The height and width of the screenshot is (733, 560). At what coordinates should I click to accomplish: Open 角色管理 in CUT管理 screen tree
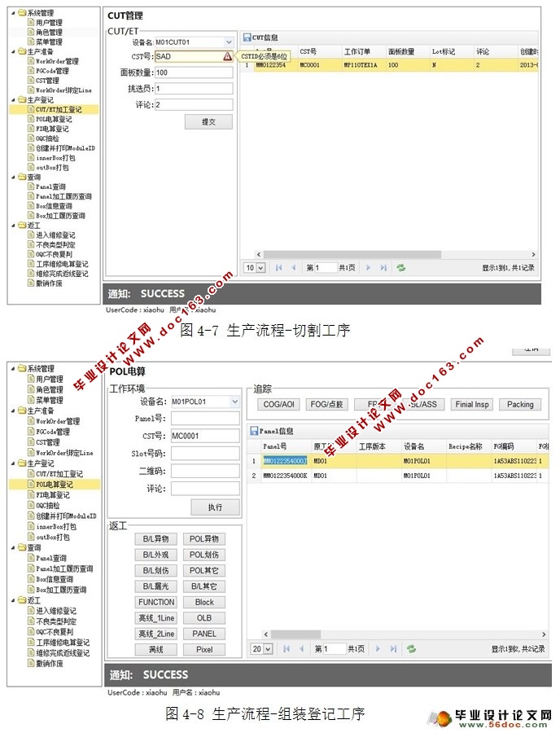49,33
